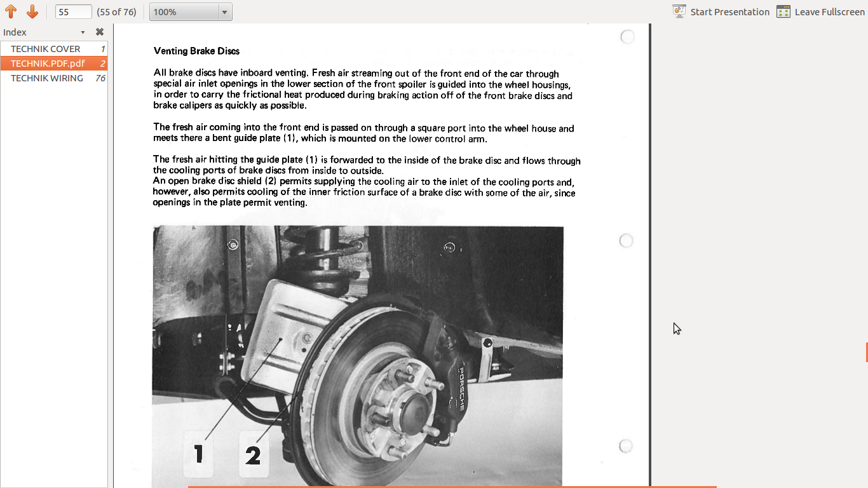Image resolution: width=868 pixels, height=488 pixels.
Task: Open the Index panel dropdown arrow
Action: tap(83, 32)
